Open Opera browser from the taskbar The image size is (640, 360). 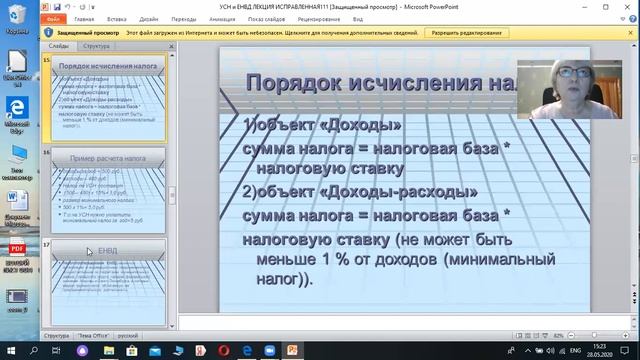pyautogui.click(x=224, y=351)
